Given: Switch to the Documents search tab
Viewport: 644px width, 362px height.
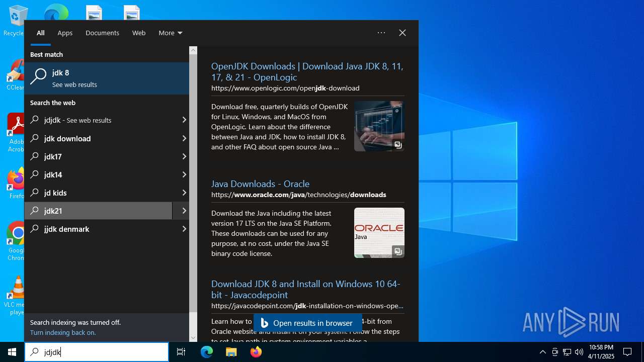Looking at the screenshot, I should [x=102, y=33].
